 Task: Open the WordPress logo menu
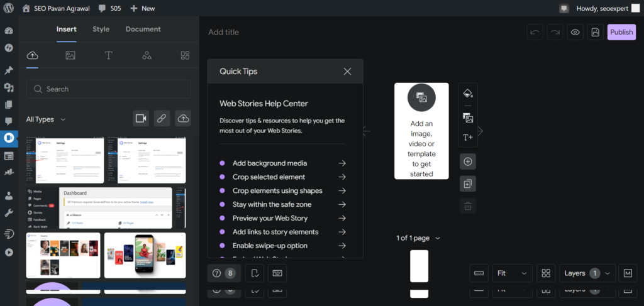click(x=9, y=8)
